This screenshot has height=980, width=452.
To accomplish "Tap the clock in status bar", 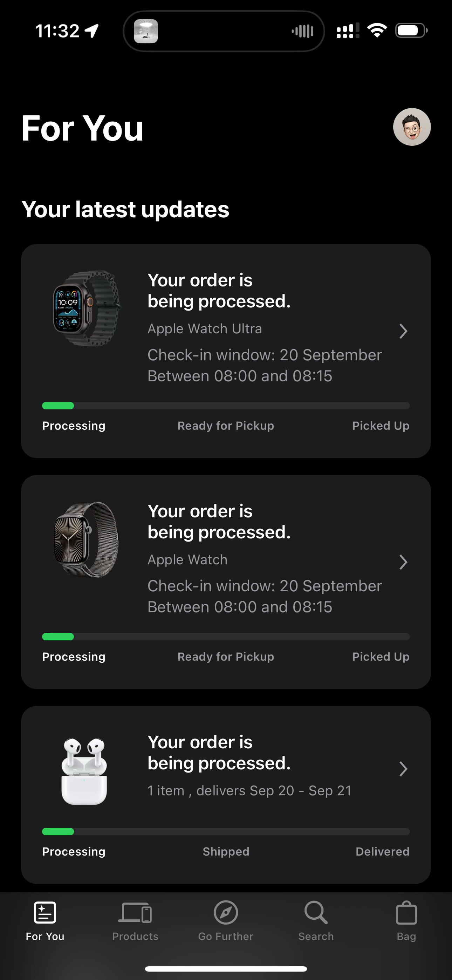I will click(x=57, y=31).
